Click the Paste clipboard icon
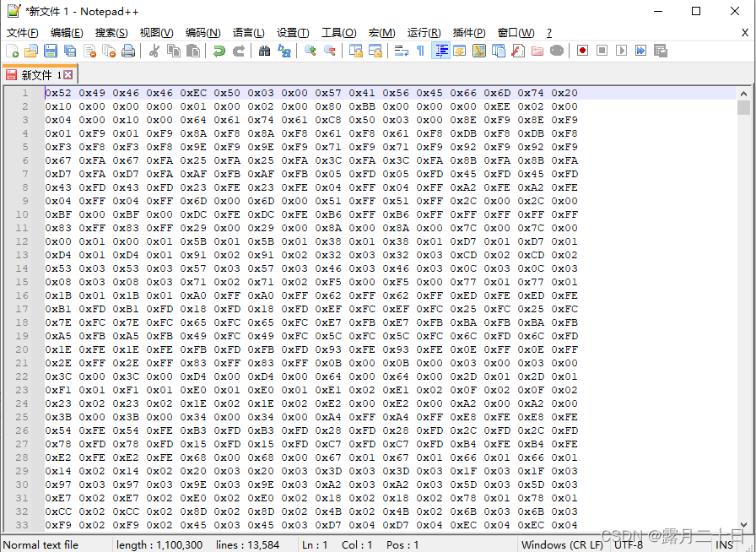The image size is (756, 552). click(x=193, y=51)
